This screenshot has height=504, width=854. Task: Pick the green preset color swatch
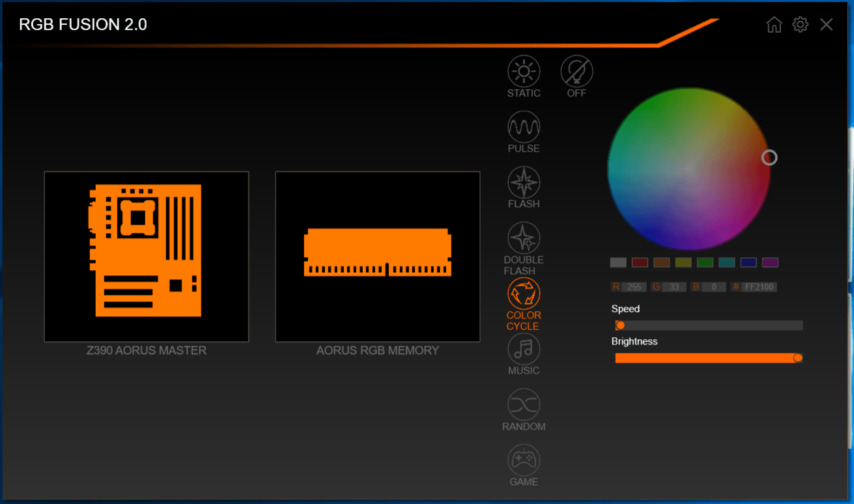705,262
